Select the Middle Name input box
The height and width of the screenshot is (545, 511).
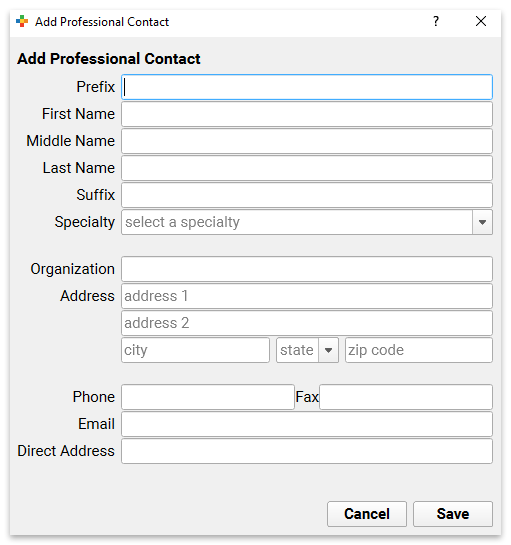[307, 141]
